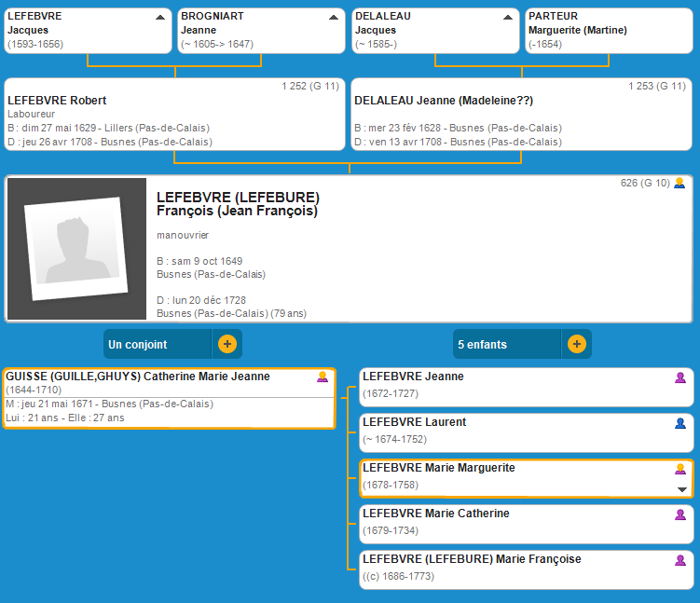Expand ancestors of DELALEAU Jacques
This screenshot has width=700, height=603.
508,18
